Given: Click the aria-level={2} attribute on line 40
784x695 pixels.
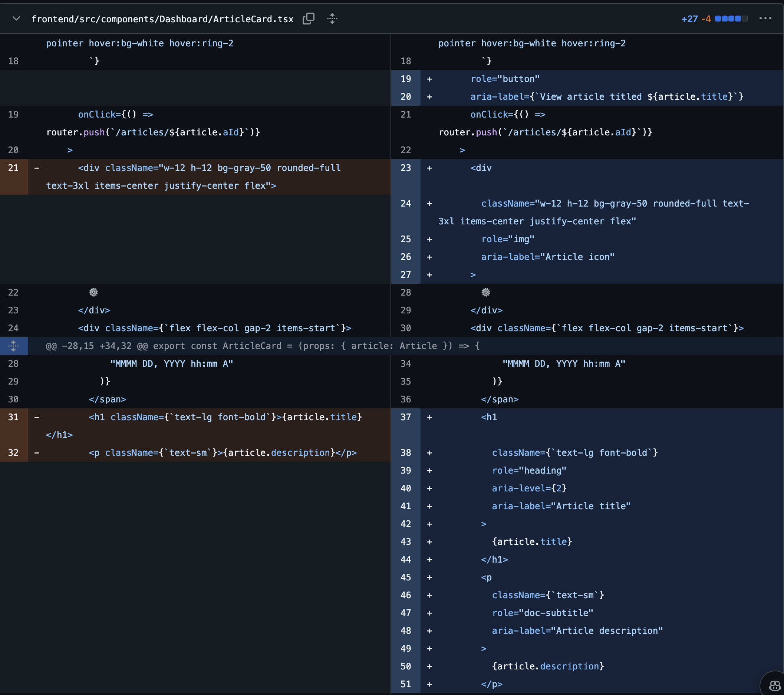Looking at the screenshot, I should point(529,488).
